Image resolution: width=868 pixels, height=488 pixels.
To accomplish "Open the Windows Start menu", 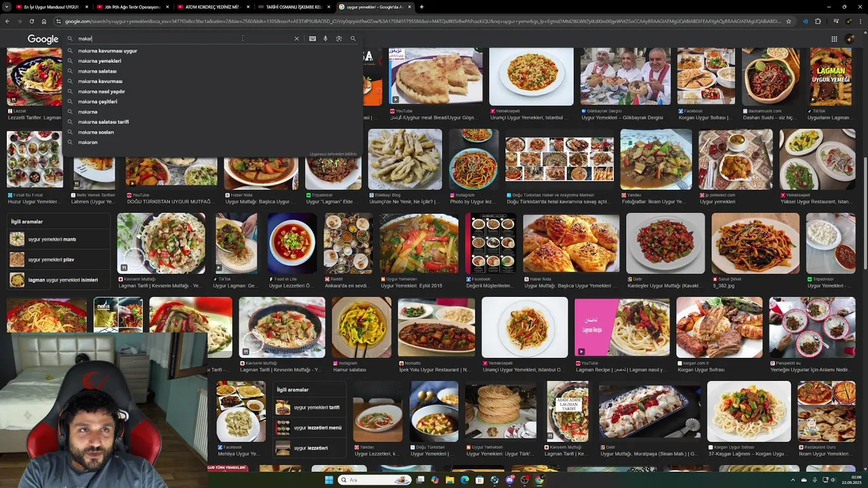I will 329,480.
